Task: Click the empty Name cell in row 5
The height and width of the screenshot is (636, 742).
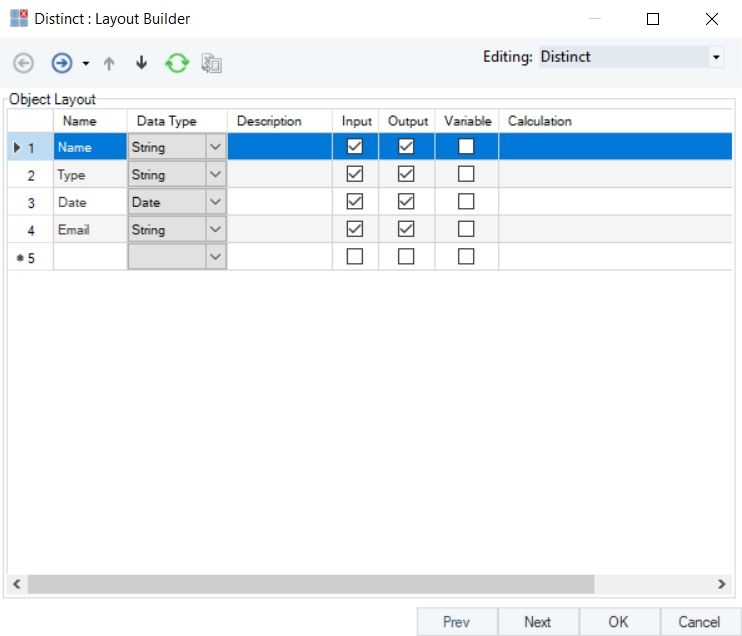Action: pos(90,257)
